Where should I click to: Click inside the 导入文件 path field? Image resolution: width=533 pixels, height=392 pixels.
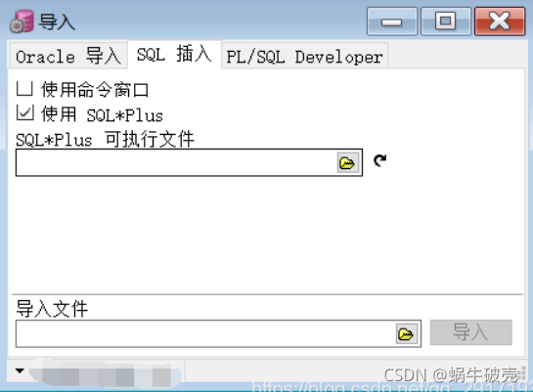[205, 333]
